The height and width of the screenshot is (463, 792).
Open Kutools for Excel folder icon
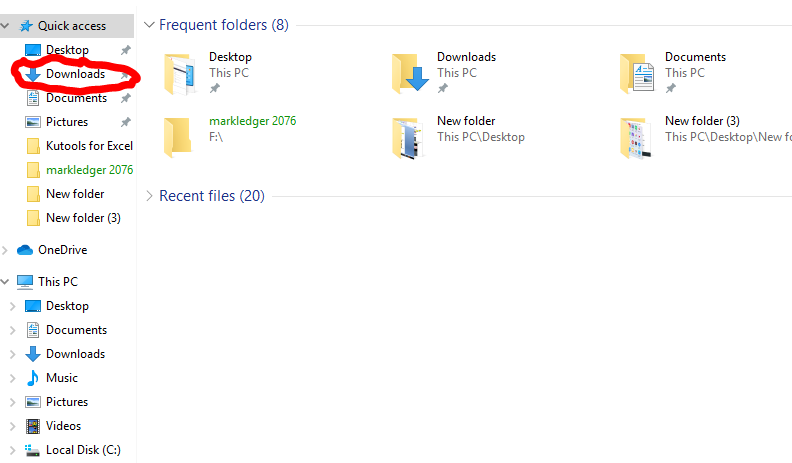33,146
